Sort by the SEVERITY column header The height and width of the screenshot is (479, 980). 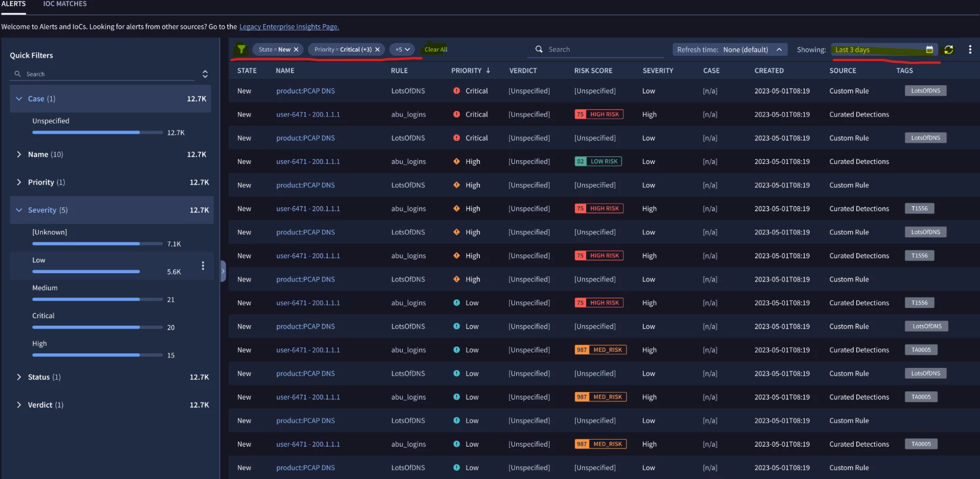pyautogui.click(x=658, y=71)
